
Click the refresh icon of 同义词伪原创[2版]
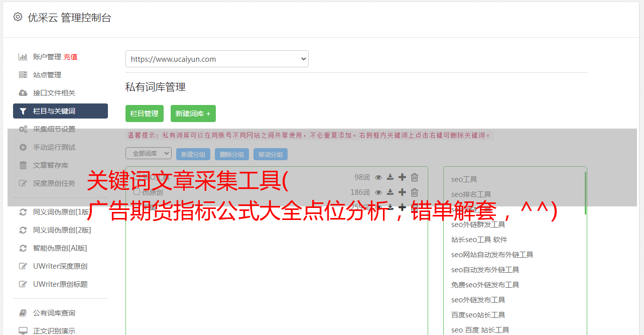pos(23,230)
